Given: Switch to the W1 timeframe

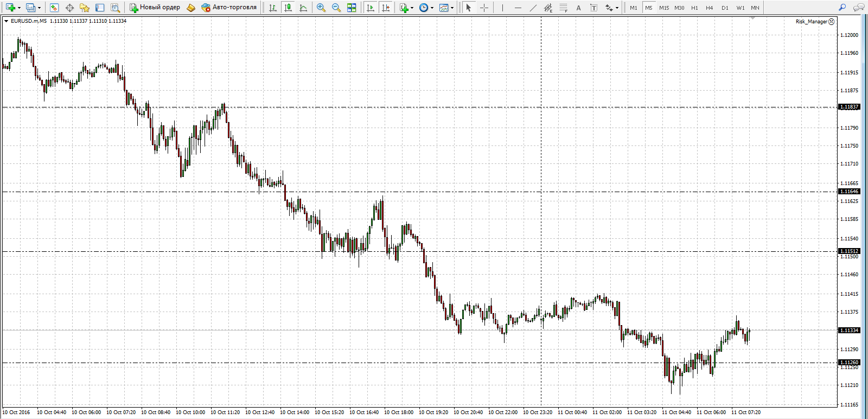Looking at the screenshot, I should click(741, 8).
